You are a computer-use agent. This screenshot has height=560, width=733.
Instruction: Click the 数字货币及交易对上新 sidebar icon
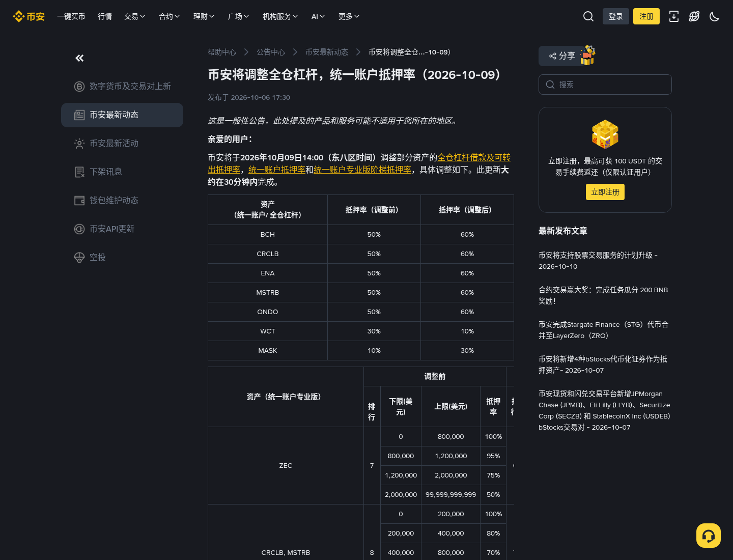(x=79, y=87)
